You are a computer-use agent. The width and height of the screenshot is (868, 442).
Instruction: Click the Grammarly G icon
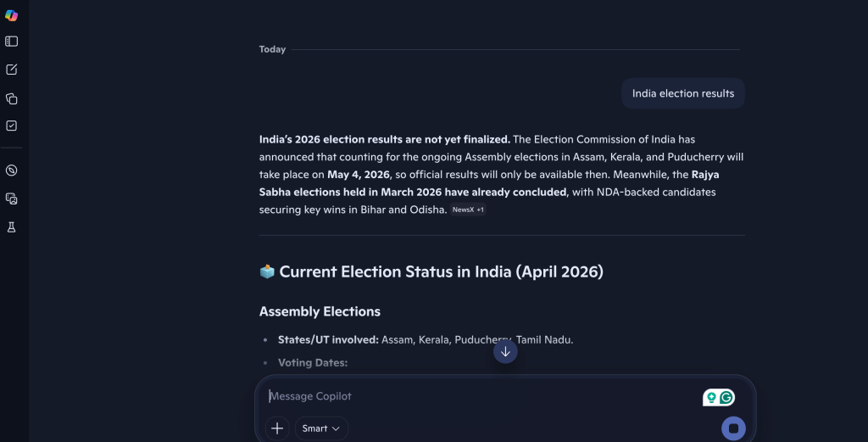pos(726,397)
